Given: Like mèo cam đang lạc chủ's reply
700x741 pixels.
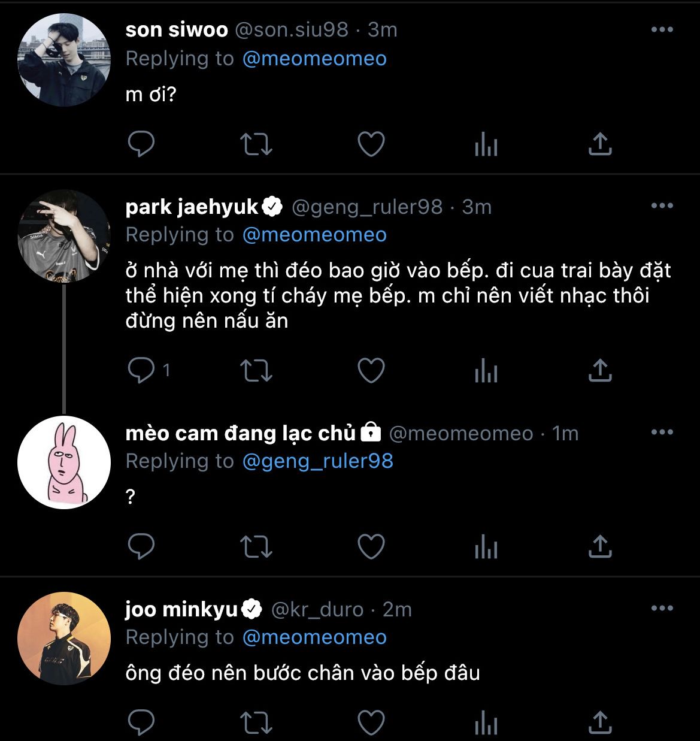Looking at the screenshot, I should 371,546.
